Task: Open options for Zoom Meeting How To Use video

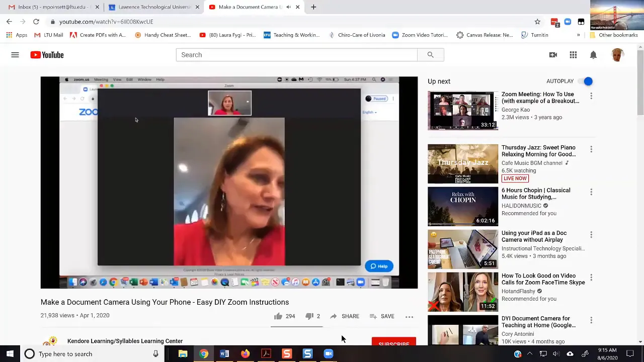Action: pos(591,96)
